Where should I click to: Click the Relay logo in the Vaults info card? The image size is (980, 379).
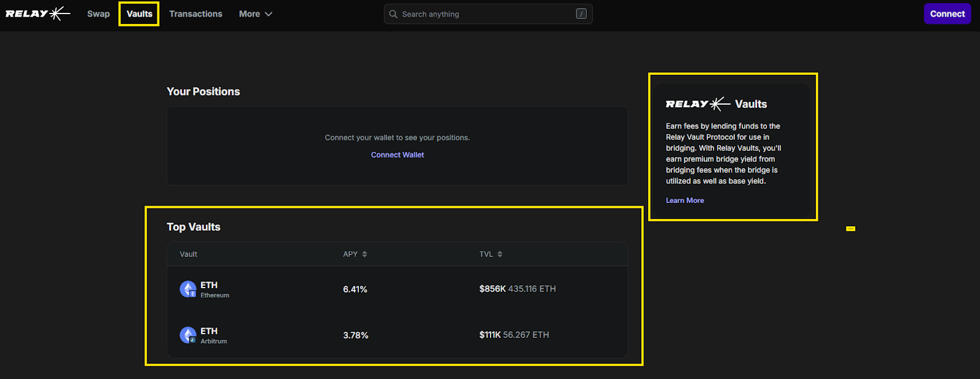pyautogui.click(x=698, y=104)
